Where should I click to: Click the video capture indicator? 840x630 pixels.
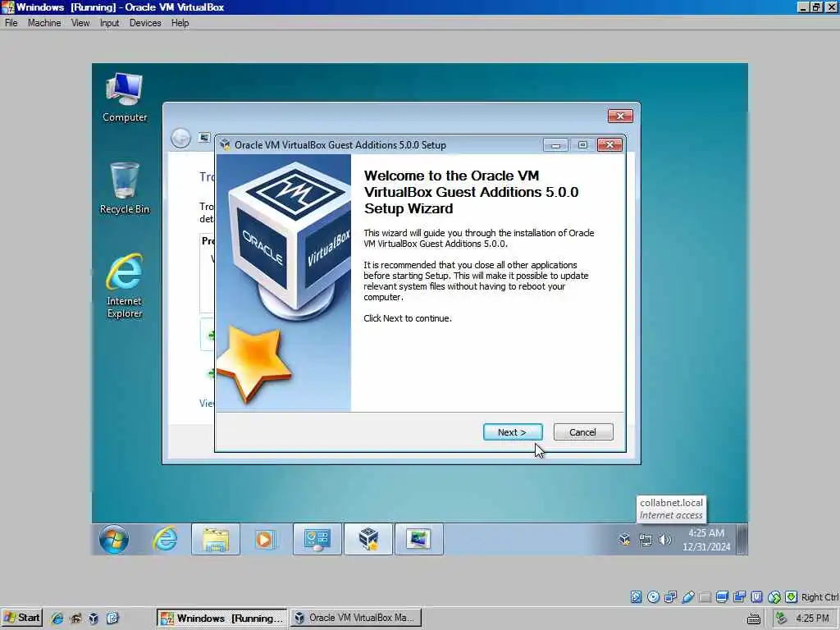point(739,597)
